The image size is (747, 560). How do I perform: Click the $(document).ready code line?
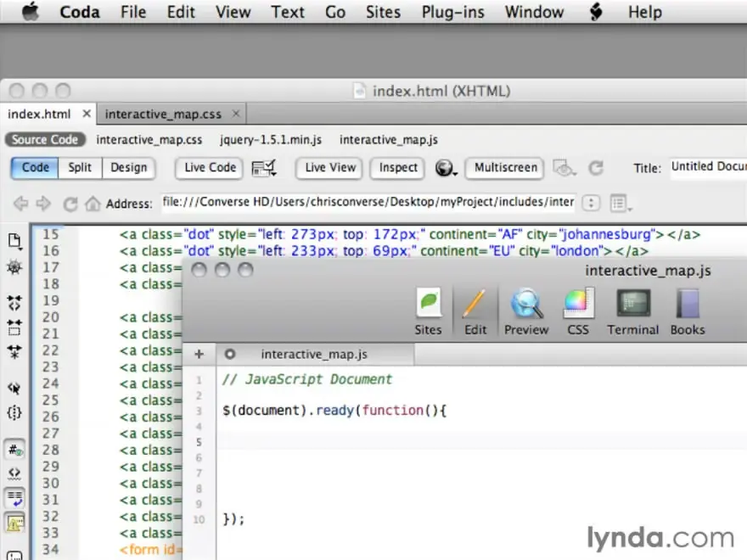[334, 411]
